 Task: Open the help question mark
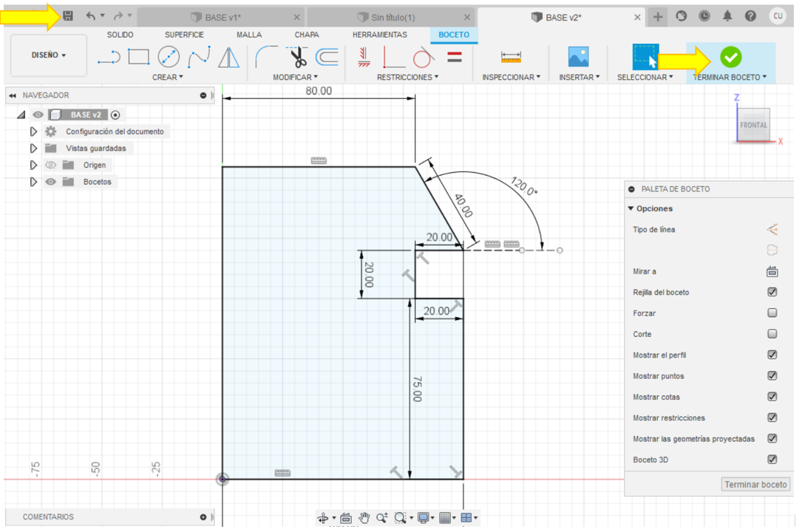(x=750, y=16)
